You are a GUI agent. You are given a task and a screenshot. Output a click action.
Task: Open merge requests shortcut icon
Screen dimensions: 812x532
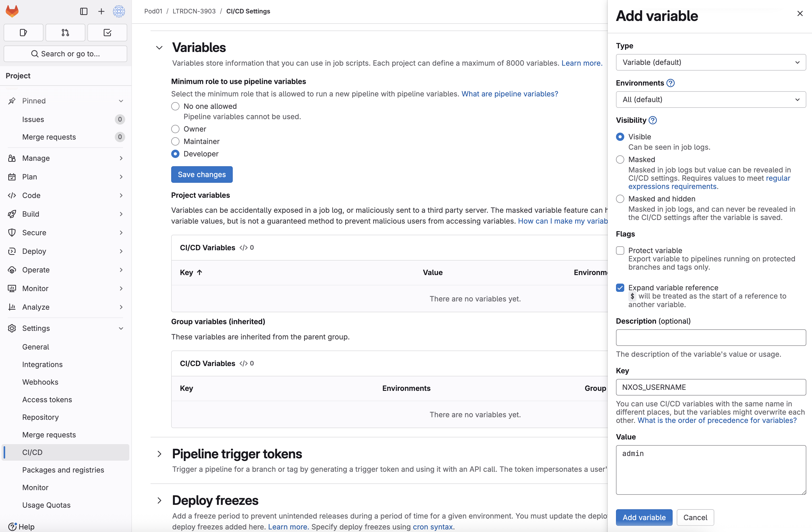pos(65,33)
